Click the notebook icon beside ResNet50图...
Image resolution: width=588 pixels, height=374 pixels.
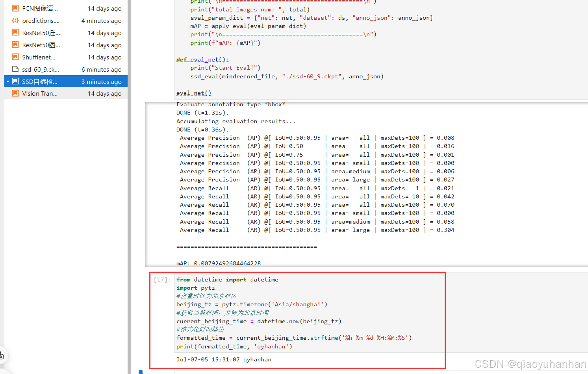point(15,45)
